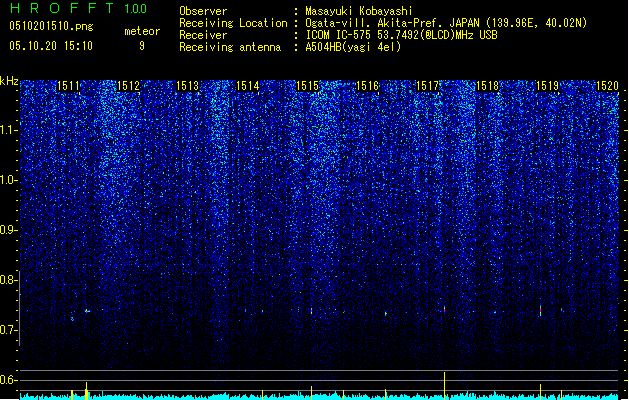629x400 pixels.
Task: Click the 1512 time marker
Action: coord(128,86)
